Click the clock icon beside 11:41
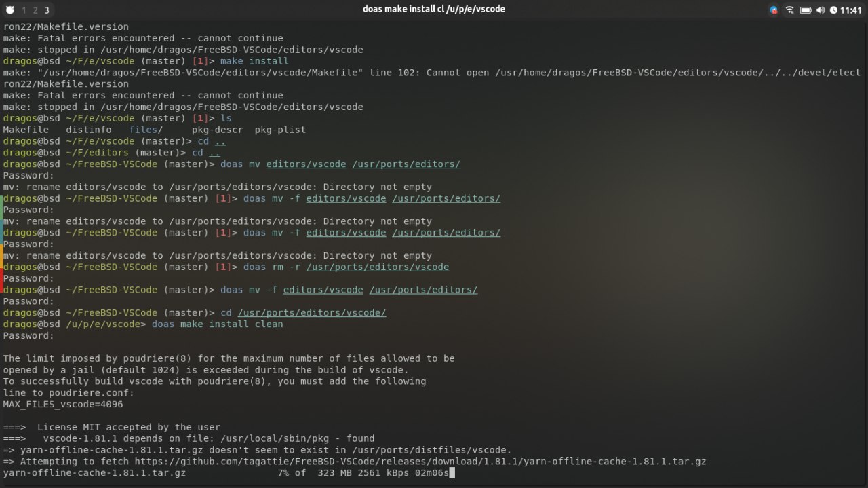Image resolution: width=868 pixels, height=488 pixels. [833, 10]
